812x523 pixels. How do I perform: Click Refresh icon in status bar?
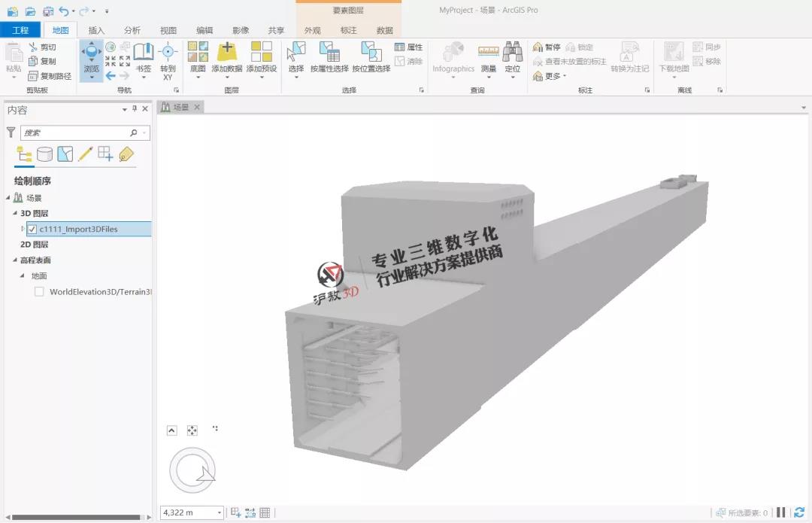coord(799,512)
